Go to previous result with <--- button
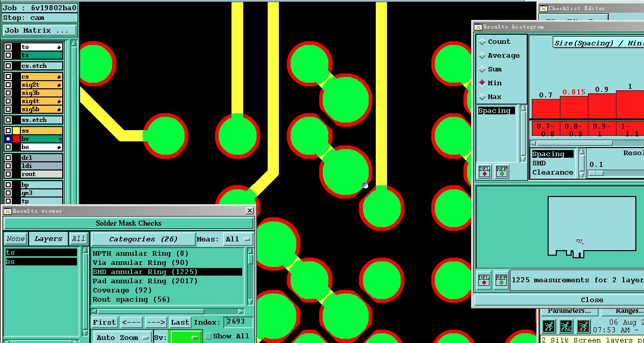Image resolution: width=644 pixels, height=343 pixels. (132, 322)
